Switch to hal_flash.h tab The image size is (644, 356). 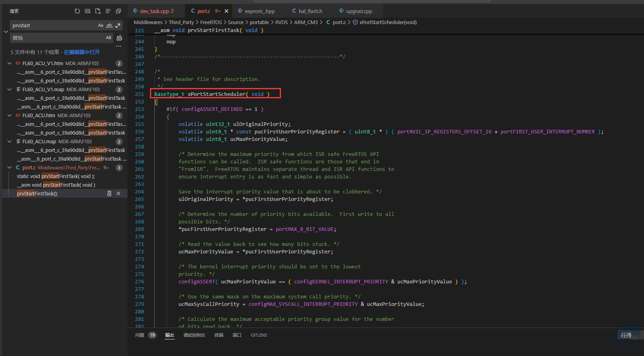(x=310, y=11)
